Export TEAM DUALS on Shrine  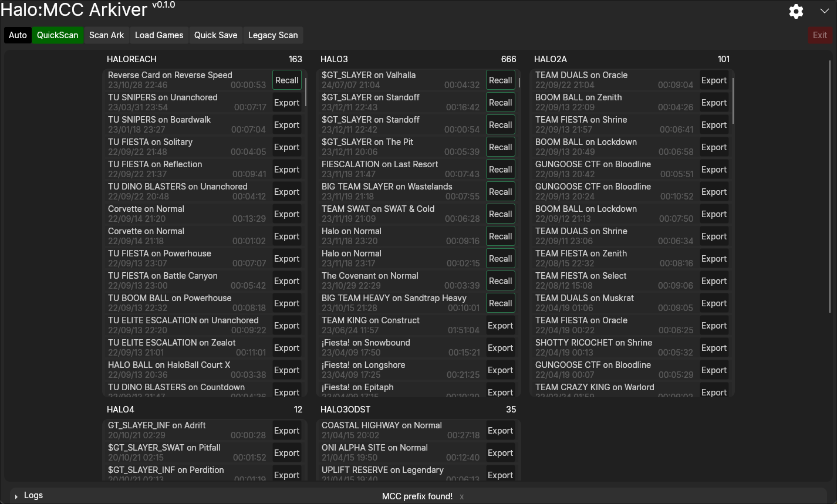(714, 236)
